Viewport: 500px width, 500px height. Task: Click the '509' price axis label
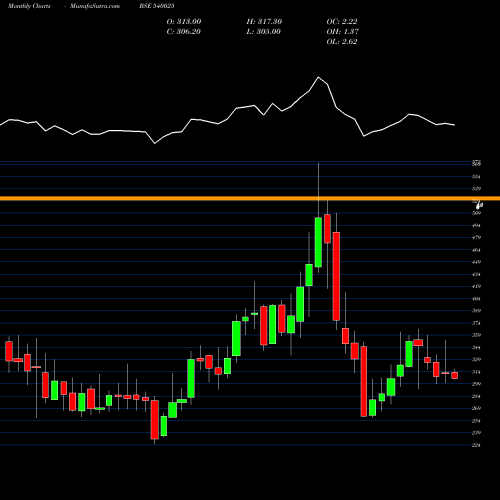tap(476, 213)
